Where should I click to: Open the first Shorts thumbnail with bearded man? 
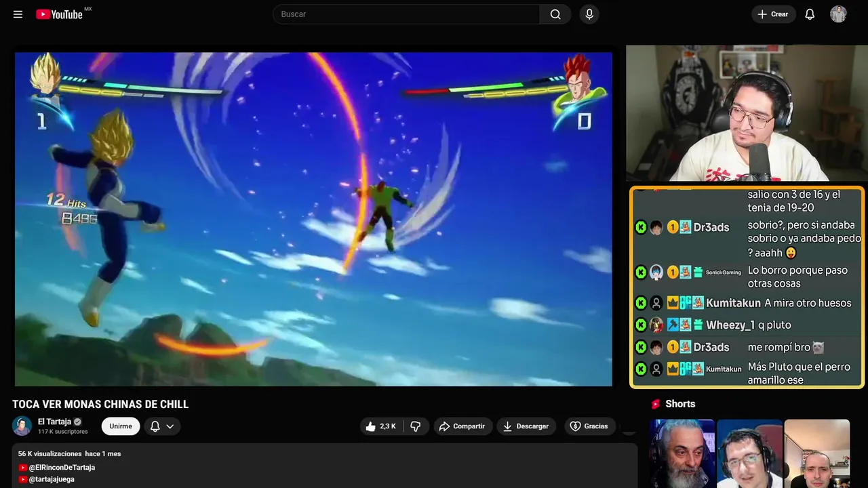click(x=682, y=453)
